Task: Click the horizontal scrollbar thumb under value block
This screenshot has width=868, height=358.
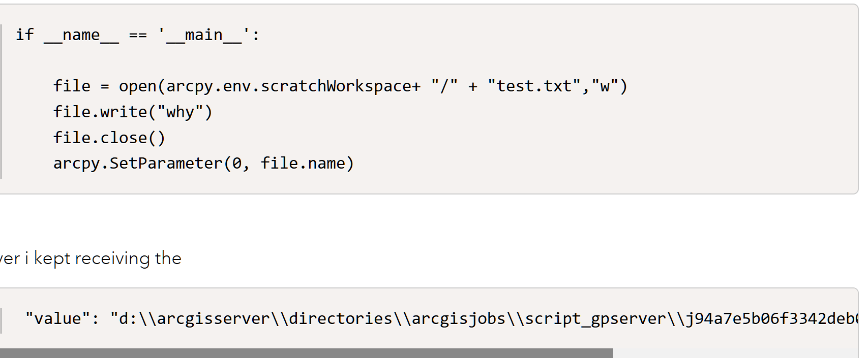Action: [307, 353]
